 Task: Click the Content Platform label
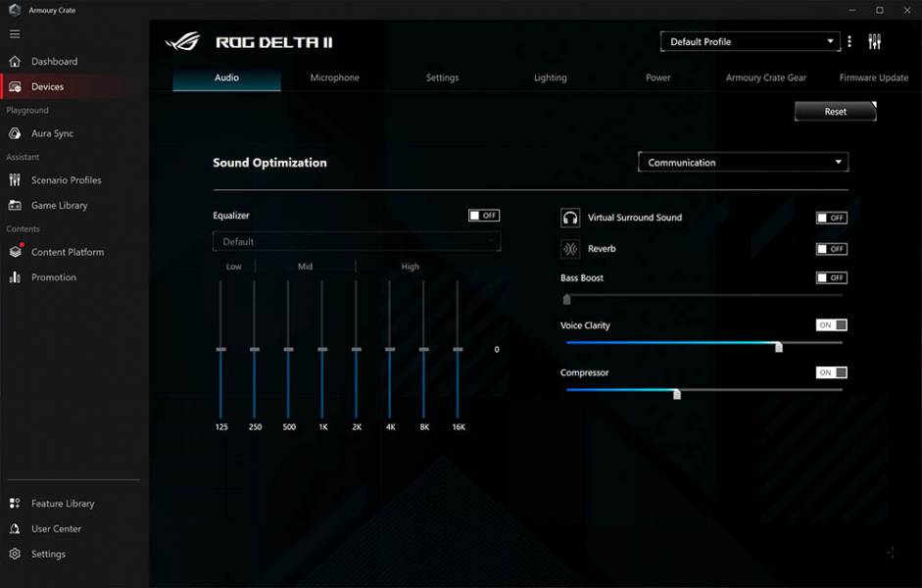[68, 252]
